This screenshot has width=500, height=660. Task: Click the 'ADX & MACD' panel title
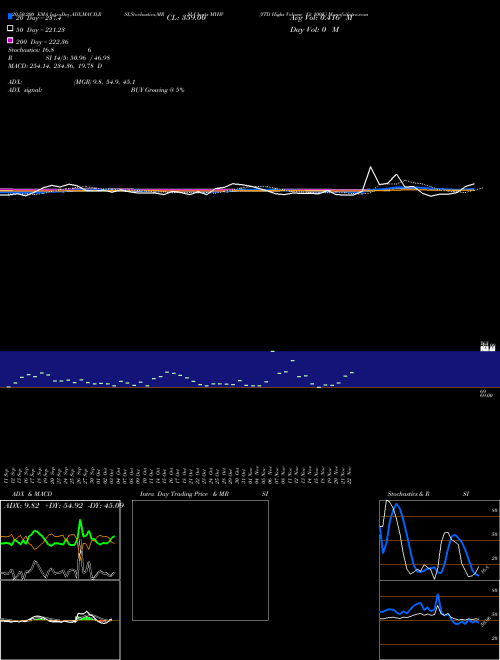32,494
